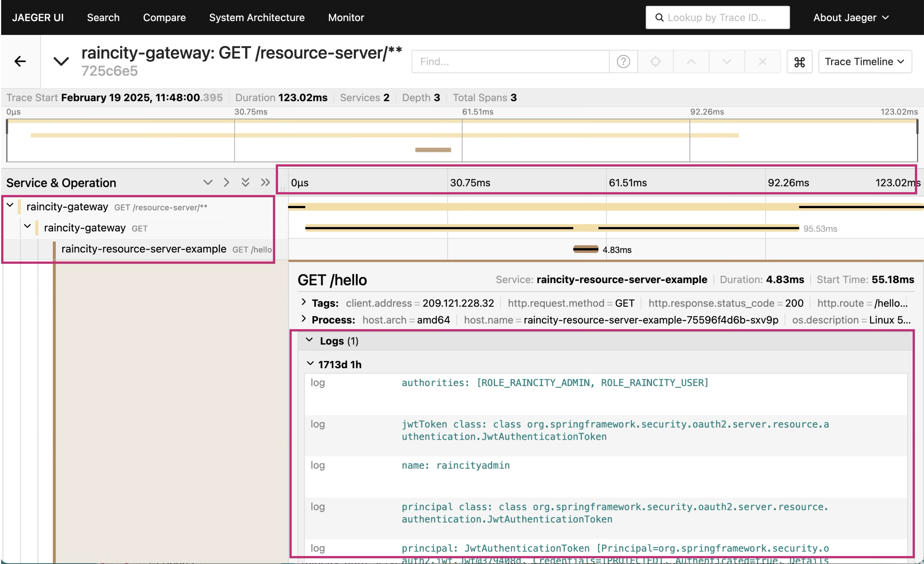This screenshot has width=924, height=564.
Task: Click the jwtToken class log row
Action: point(606,436)
